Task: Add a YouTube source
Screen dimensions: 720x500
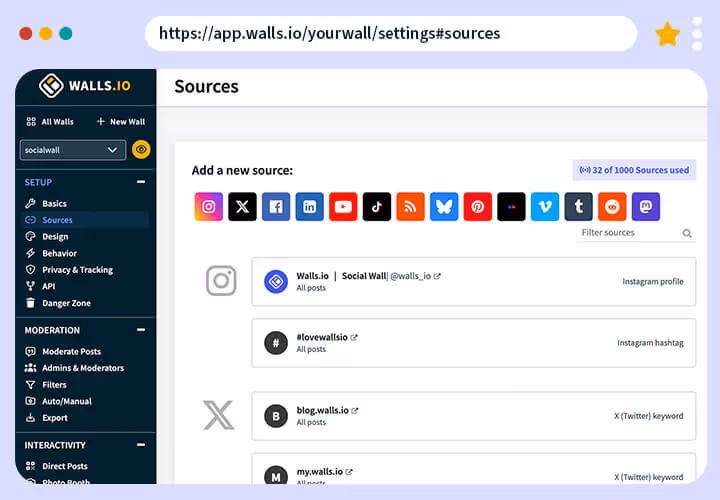Action: tap(343, 207)
